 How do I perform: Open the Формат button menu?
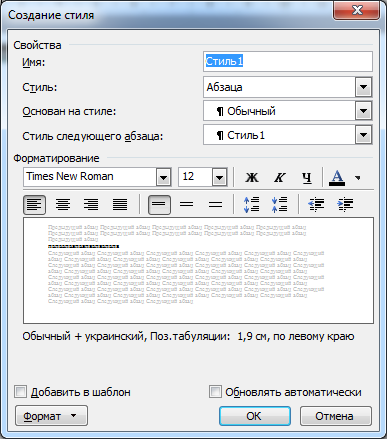coord(51,416)
